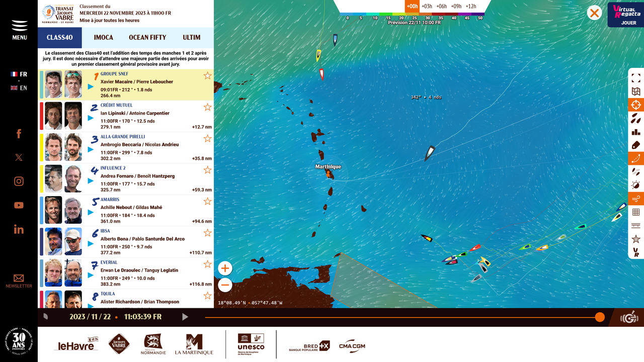This screenshot has width=644, height=362.
Task: Favorite TQUILA with the star
Action: coord(207,296)
